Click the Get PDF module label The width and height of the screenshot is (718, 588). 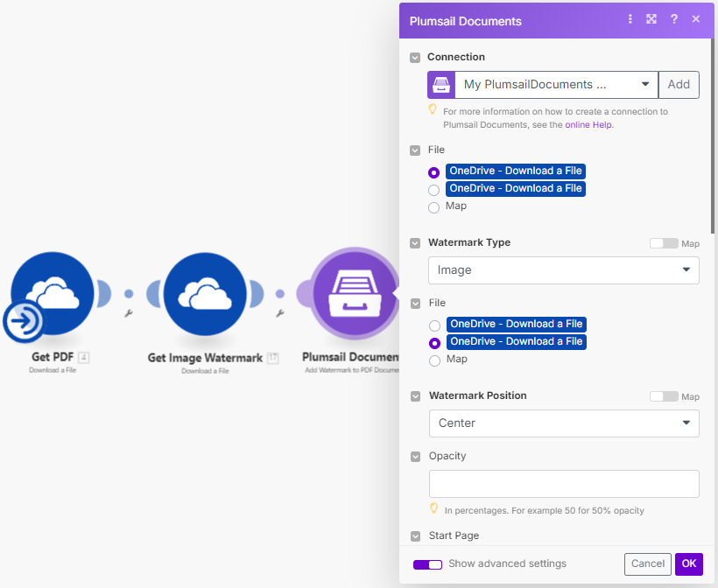pos(53,357)
